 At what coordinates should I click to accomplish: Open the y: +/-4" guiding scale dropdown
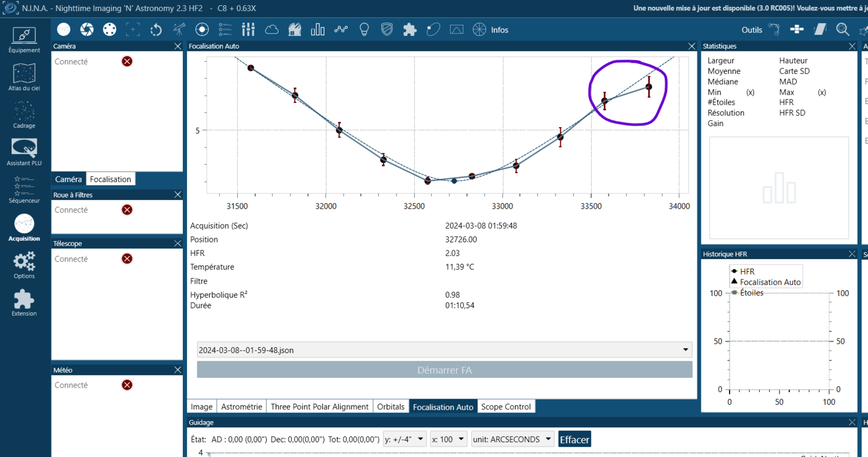tap(405, 440)
